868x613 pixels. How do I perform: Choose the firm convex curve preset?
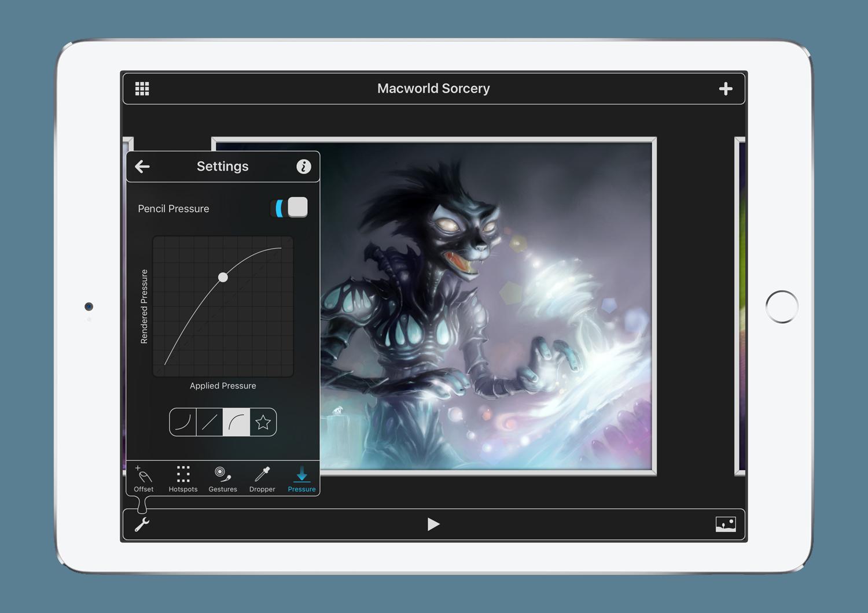tap(236, 422)
